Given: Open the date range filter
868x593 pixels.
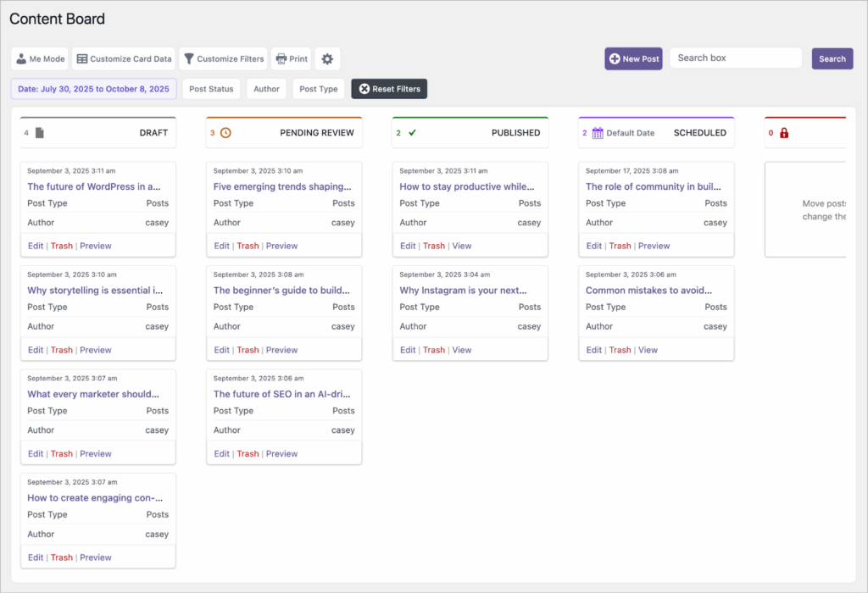Looking at the screenshot, I should point(93,88).
